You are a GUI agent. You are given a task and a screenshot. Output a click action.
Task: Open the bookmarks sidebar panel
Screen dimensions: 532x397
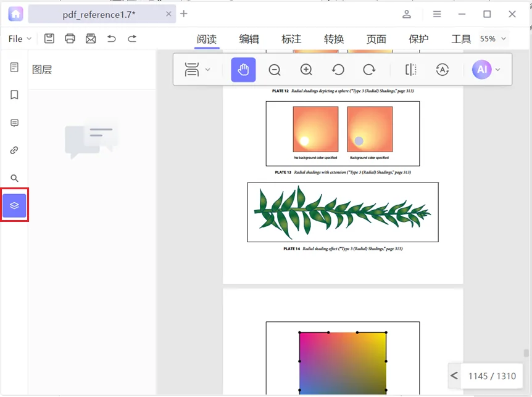pyautogui.click(x=14, y=95)
